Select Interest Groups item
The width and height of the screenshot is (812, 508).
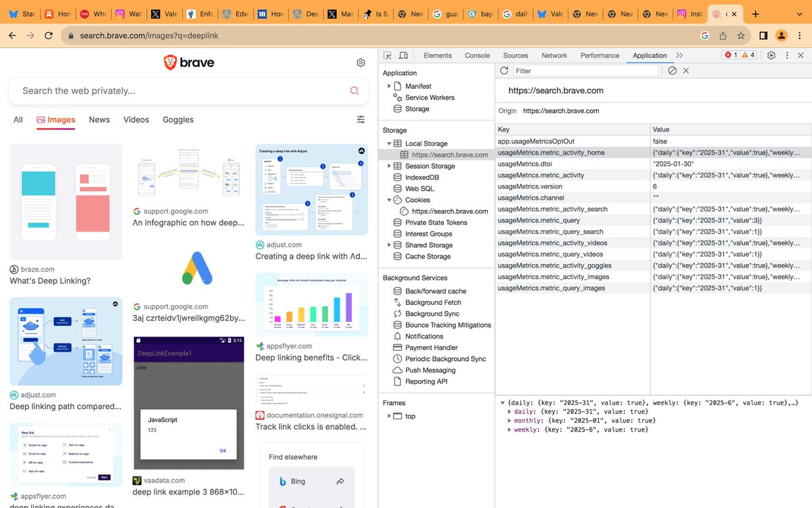pyautogui.click(x=428, y=234)
